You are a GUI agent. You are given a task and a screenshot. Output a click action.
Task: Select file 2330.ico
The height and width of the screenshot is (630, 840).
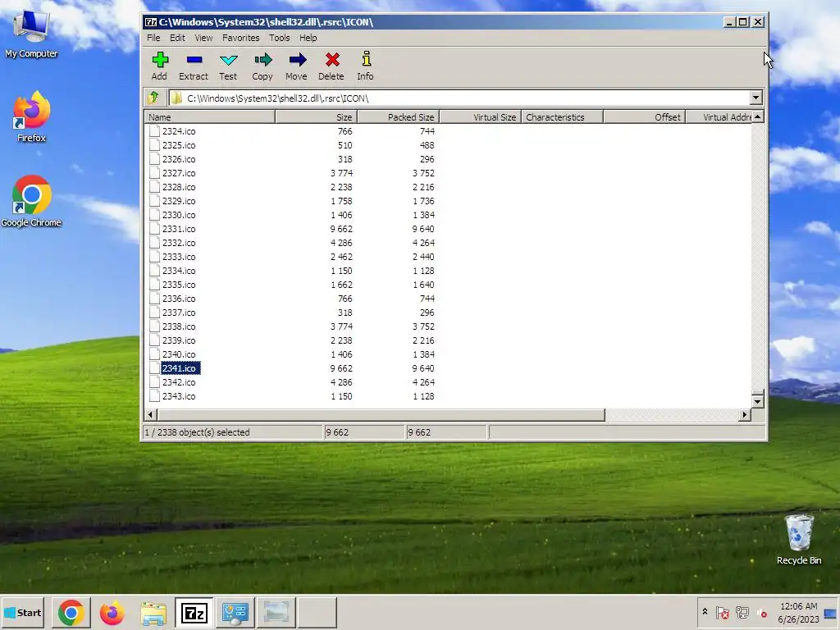click(179, 215)
